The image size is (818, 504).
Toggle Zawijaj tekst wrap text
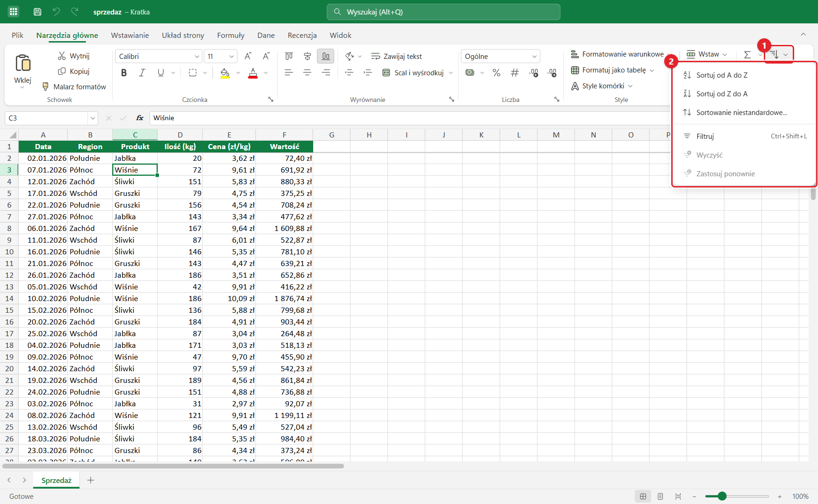tap(396, 57)
